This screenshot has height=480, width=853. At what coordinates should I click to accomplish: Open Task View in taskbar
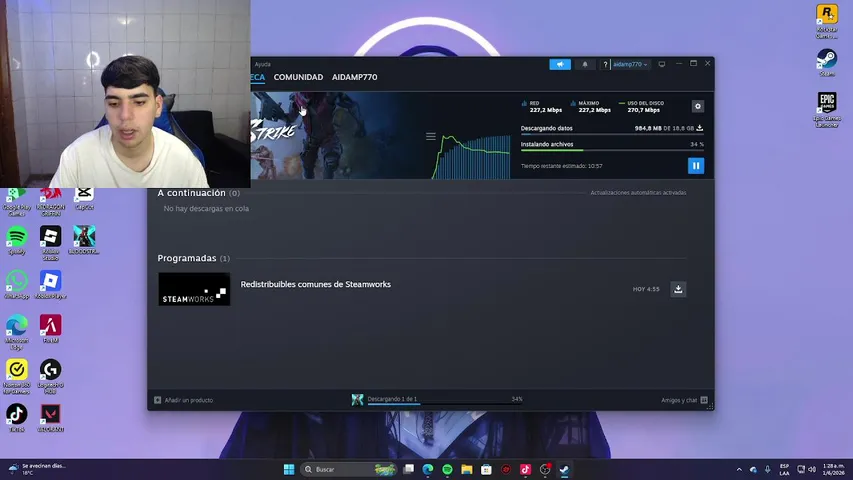(409, 469)
